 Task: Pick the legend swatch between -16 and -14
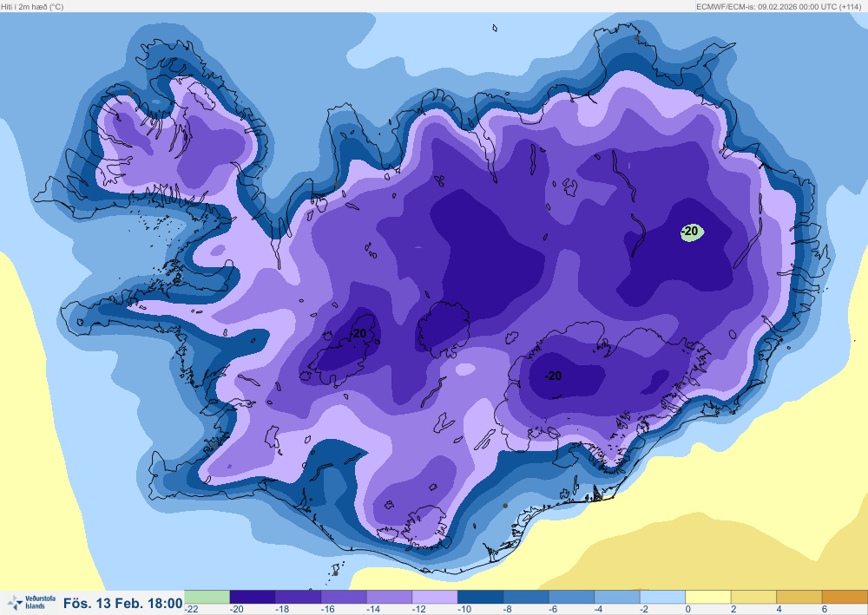point(344,597)
